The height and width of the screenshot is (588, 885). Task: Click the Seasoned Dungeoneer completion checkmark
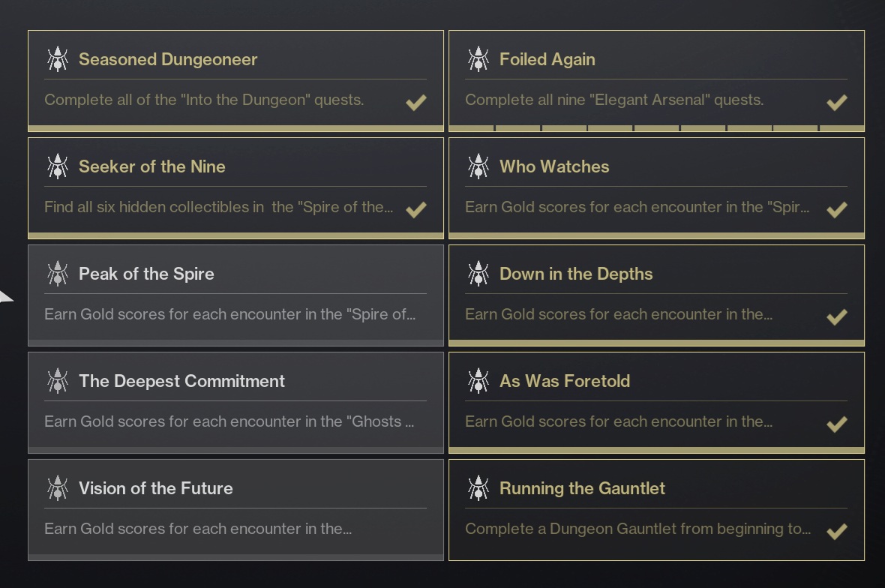pyautogui.click(x=416, y=102)
